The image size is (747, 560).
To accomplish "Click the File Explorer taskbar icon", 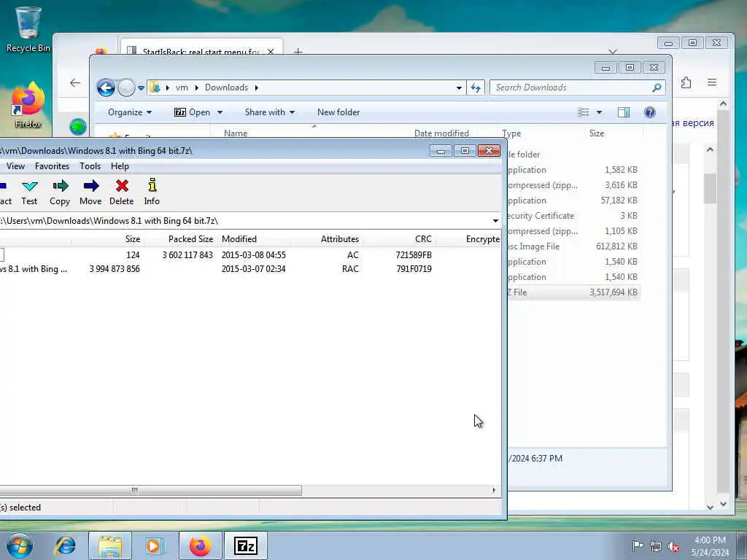I will pyautogui.click(x=111, y=545).
